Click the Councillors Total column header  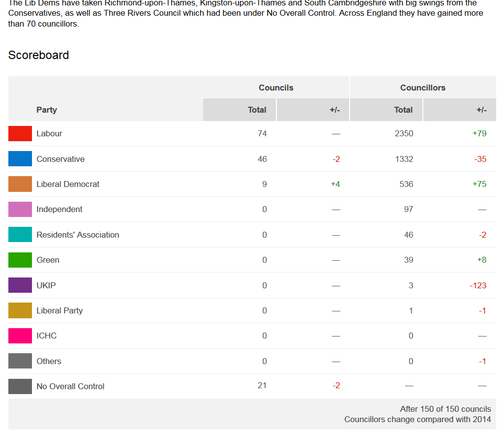(x=403, y=110)
